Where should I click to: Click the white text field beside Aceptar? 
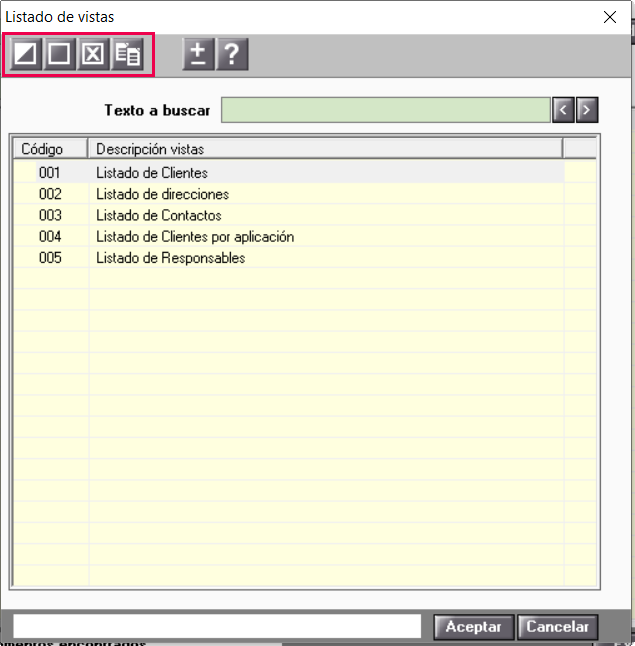(x=217, y=626)
